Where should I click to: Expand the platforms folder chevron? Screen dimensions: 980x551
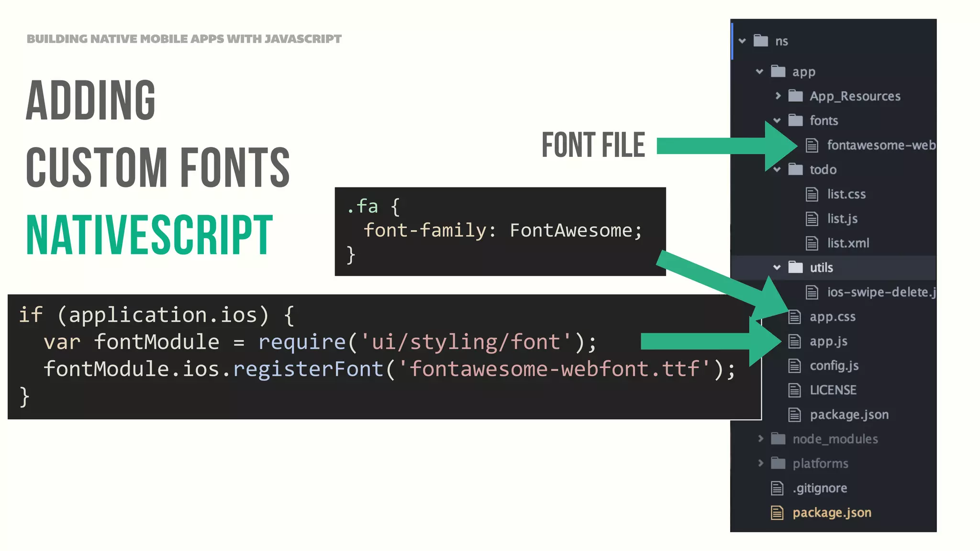pos(760,463)
